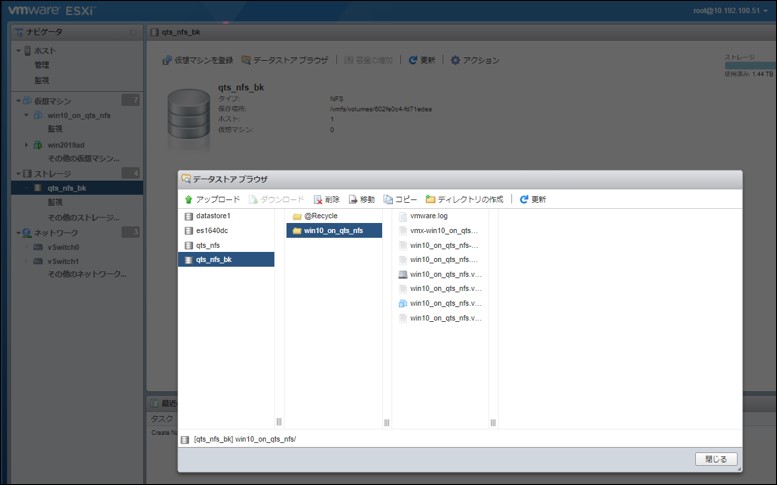Select the datastore1 datastore
This screenshot has height=485, width=777.
213,216
